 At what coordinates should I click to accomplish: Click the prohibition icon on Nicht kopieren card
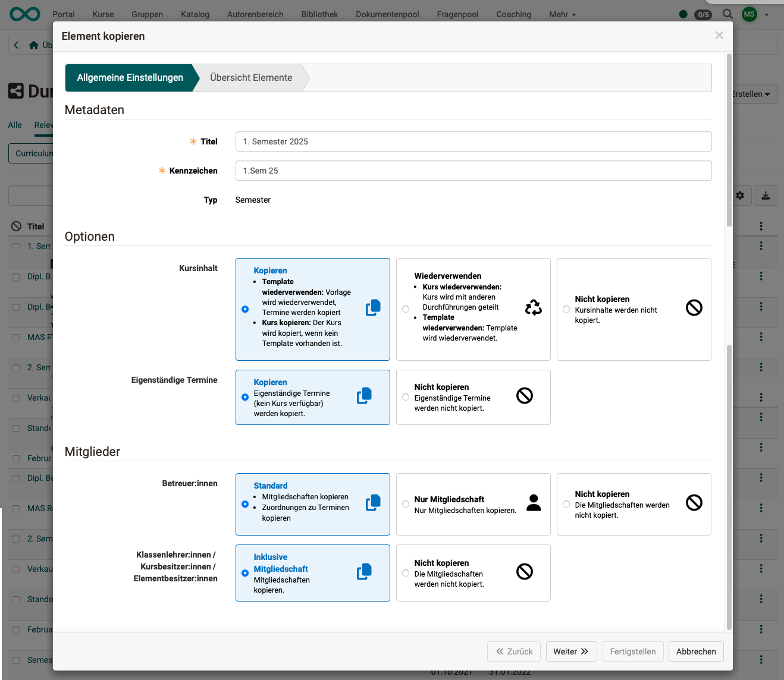(x=694, y=308)
